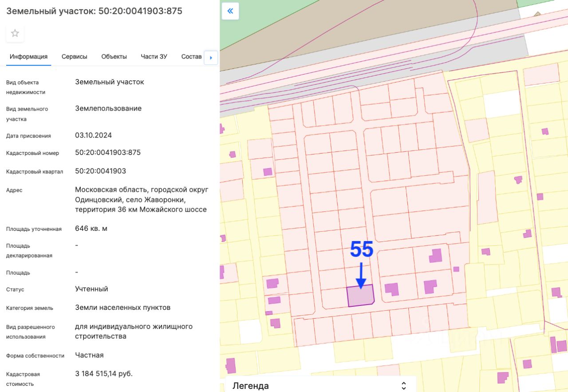This screenshot has width=568, height=392.
Task: Select the Объекты tab
Action: point(114,56)
